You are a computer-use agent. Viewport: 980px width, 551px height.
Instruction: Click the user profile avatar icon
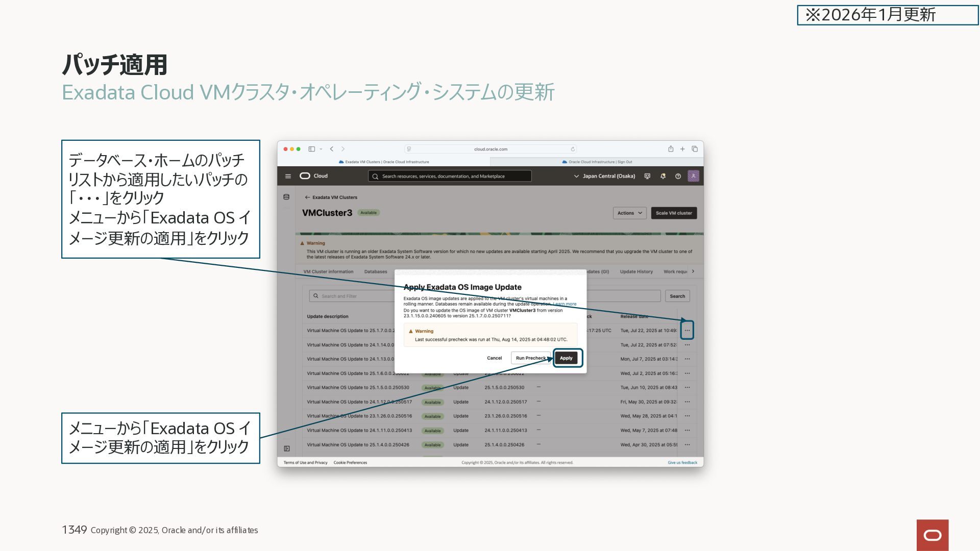coord(693,176)
